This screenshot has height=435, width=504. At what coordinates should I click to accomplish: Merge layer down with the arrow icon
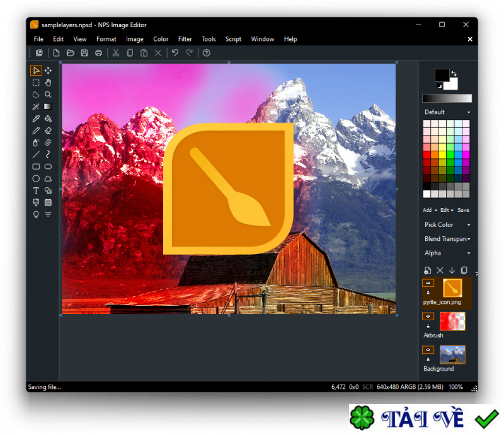pos(452,270)
